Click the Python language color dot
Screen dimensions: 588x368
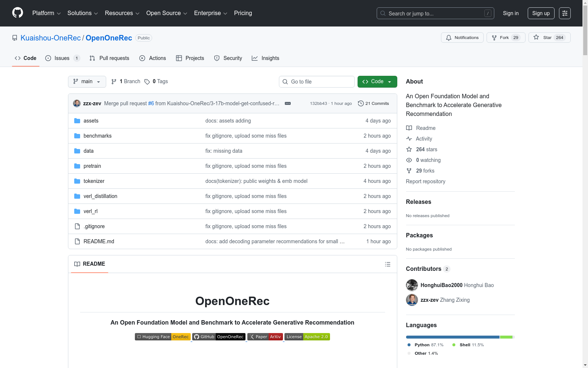(409, 345)
